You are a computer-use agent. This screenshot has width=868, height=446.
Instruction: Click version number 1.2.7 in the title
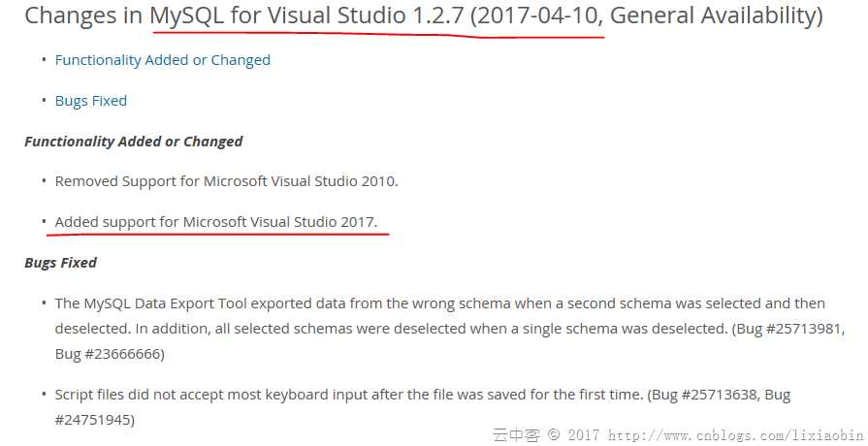click(438, 16)
